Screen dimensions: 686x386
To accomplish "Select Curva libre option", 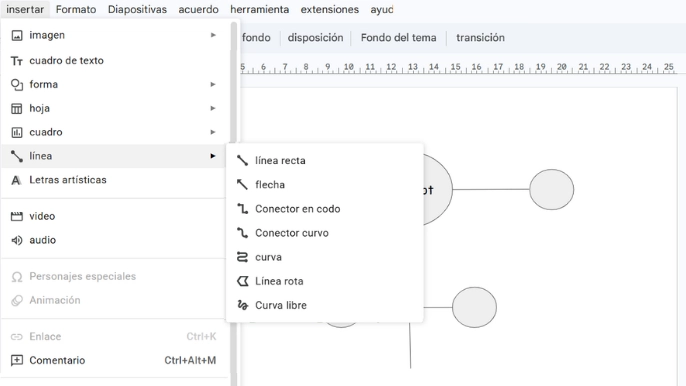I will click(x=325, y=305).
